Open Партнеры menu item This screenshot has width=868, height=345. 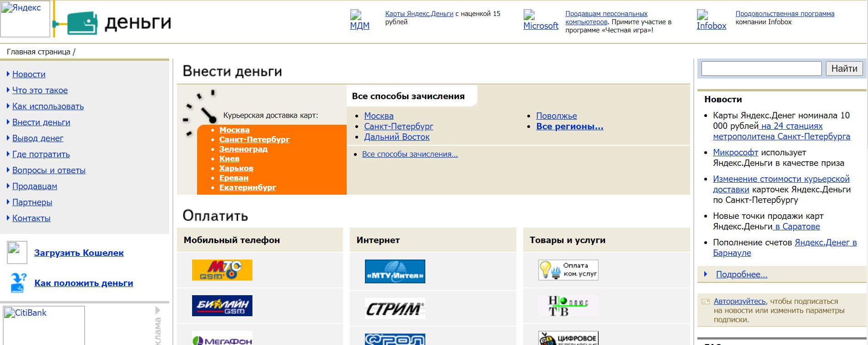(x=32, y=202)
